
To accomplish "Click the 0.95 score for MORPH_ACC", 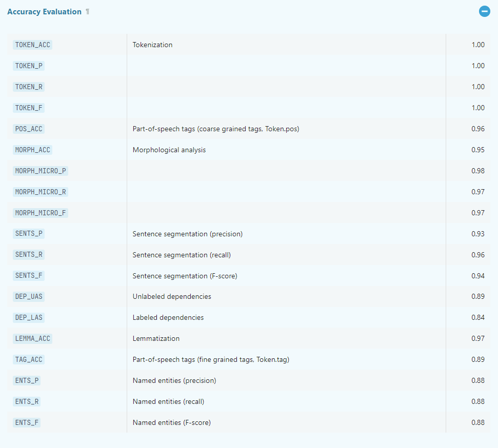I will (x=478, y=150).
